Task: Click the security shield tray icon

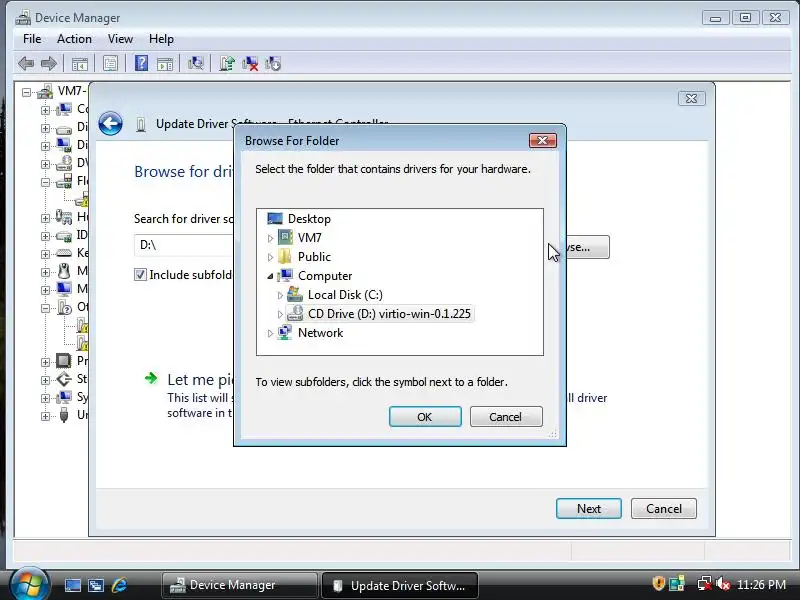Action: coord(658,583)
